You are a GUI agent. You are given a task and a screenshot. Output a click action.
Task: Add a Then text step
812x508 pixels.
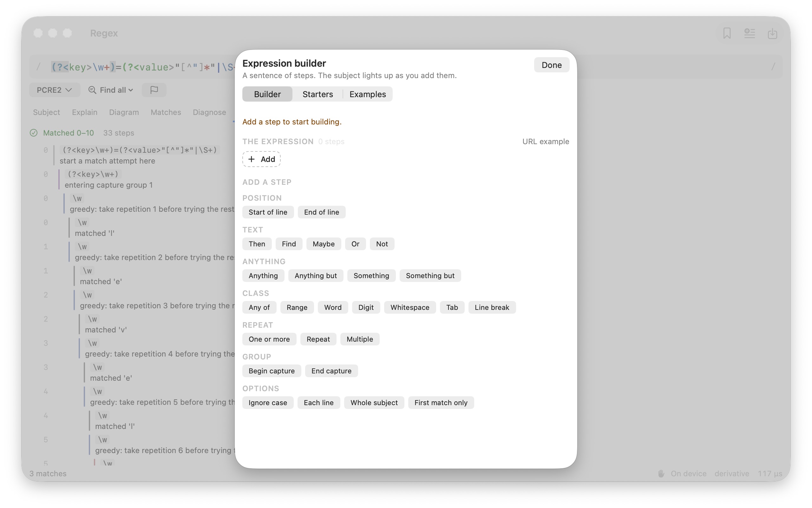257,244
